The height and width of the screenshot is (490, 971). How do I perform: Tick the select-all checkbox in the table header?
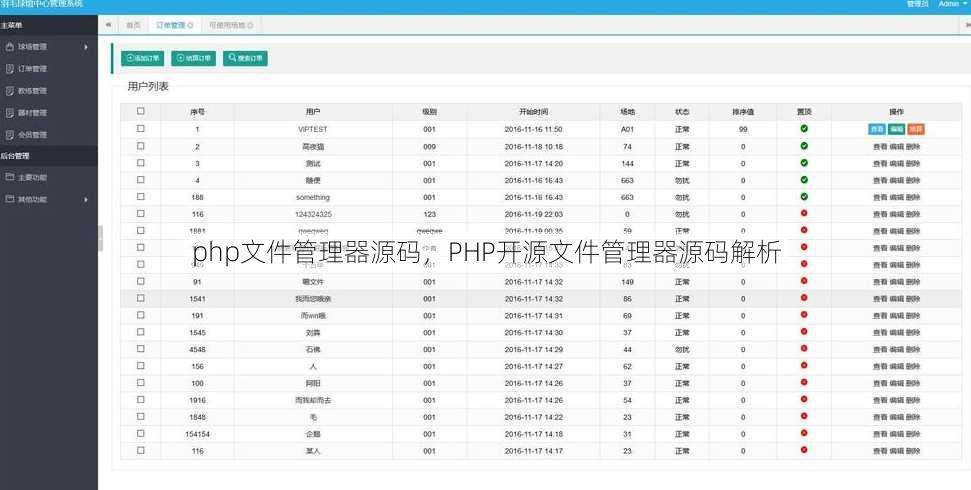click(x=141, y=112)
